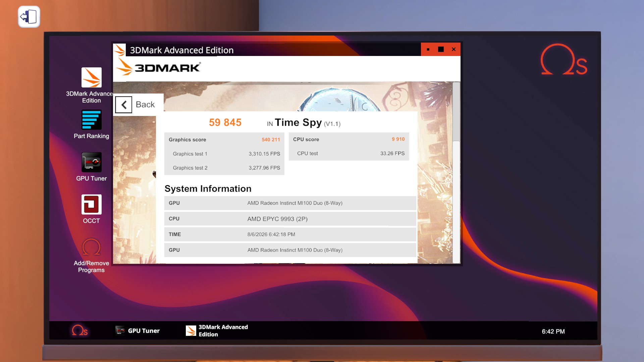Maximize the 3DMark window
The image size is (644, 362).
441,49
